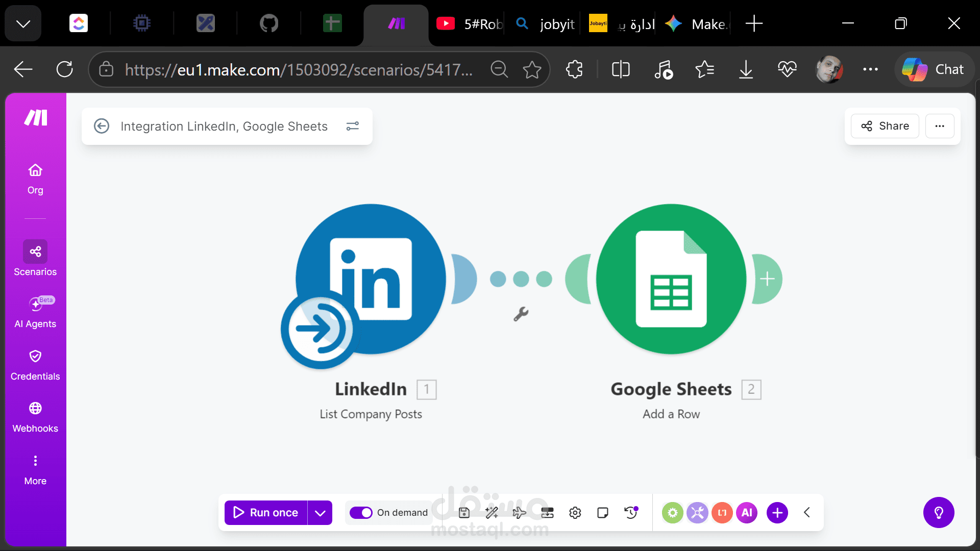
Task: Add another module after Google Sheets
Action: point(767,279)
